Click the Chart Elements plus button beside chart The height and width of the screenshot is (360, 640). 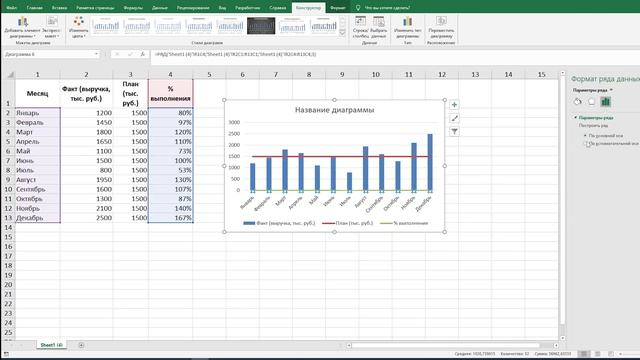[454, 105]
